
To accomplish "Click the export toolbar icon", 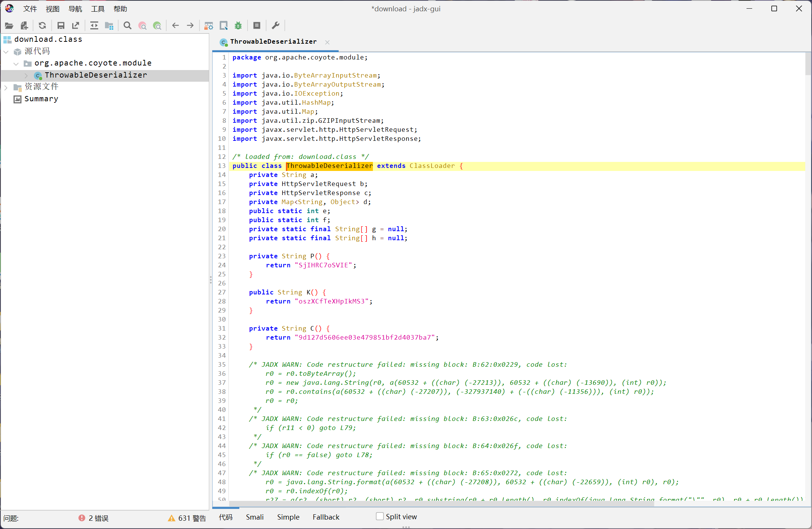I will pyautogui.click(x=76, y=26).
